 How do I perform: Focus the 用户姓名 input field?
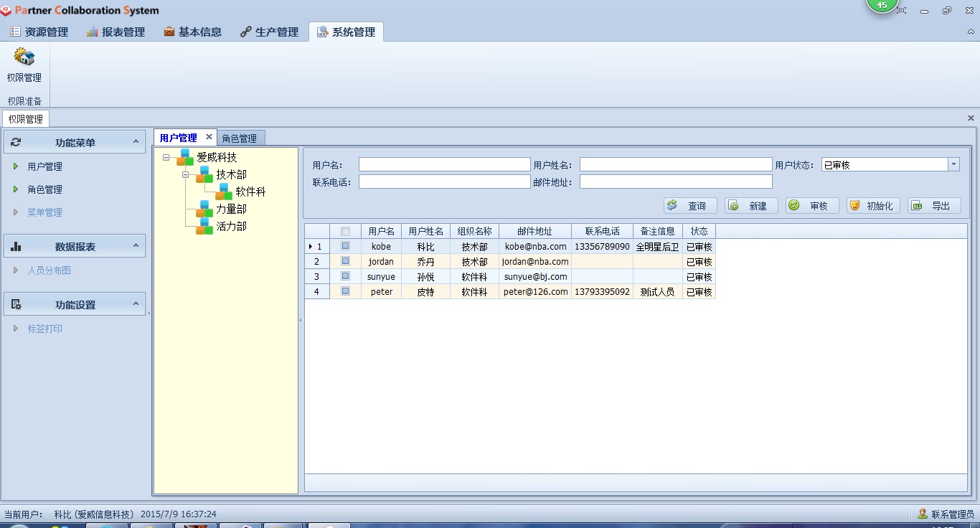[x=676, y=164]
